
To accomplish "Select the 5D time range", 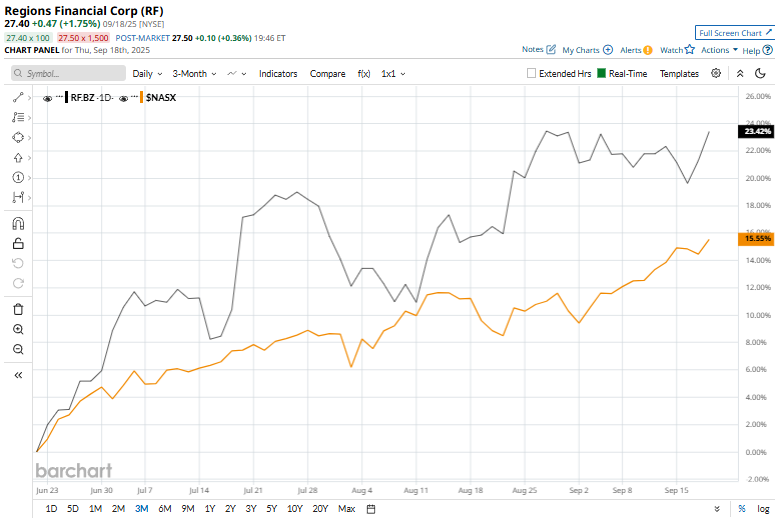I will click(73, 509).
